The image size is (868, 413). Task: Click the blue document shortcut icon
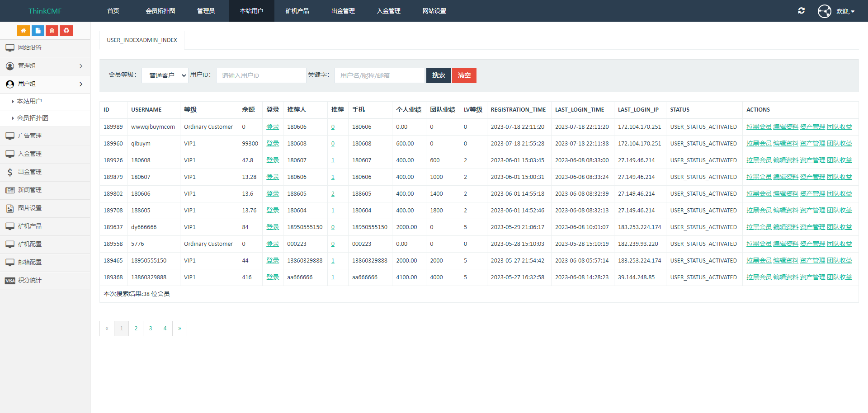click(x=38, y=31)
